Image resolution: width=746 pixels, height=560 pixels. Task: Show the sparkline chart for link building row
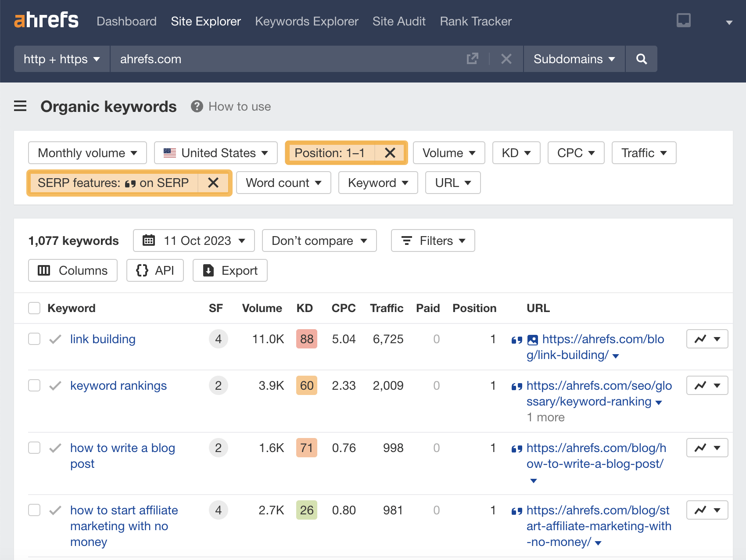701,339
